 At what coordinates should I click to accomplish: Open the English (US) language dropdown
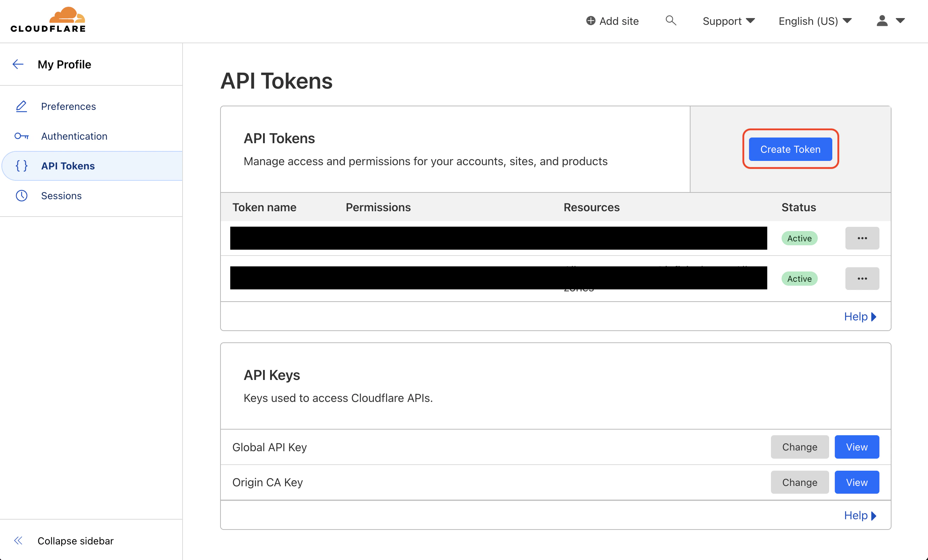pyautogui.click(x=815, y=21)
